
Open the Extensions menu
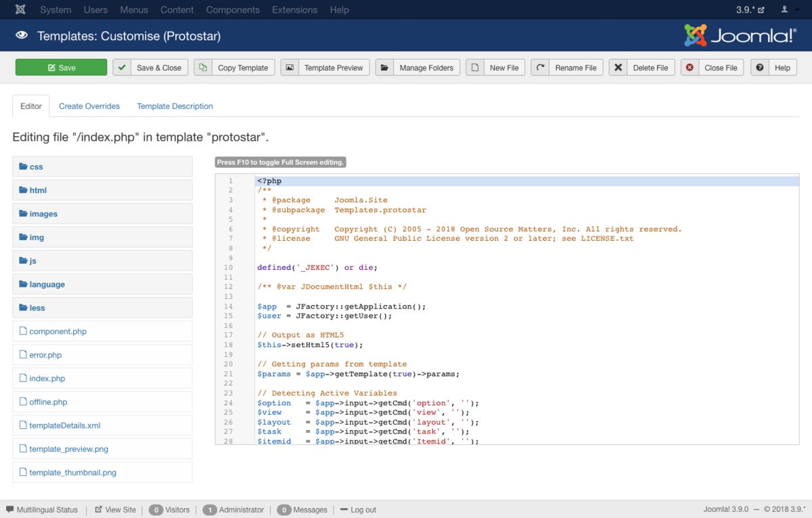tap(295, 9)
